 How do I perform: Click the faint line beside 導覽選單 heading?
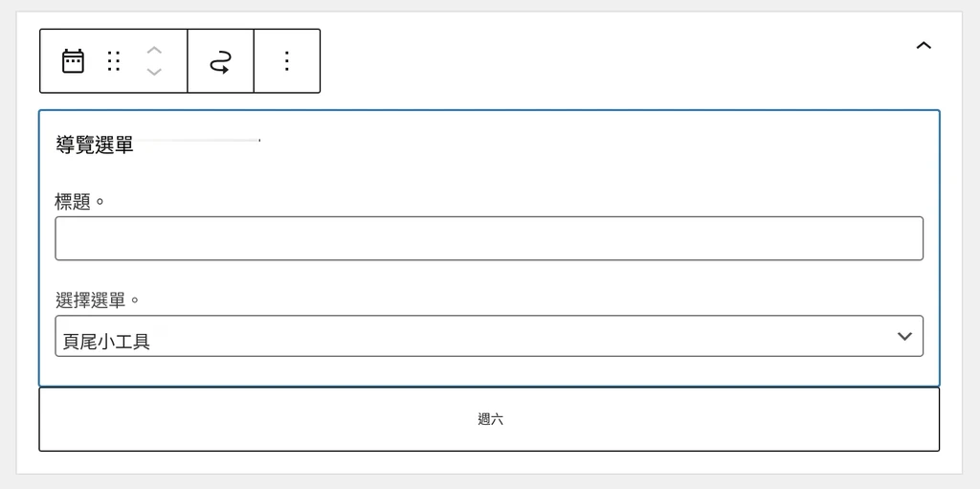(197, 140)
